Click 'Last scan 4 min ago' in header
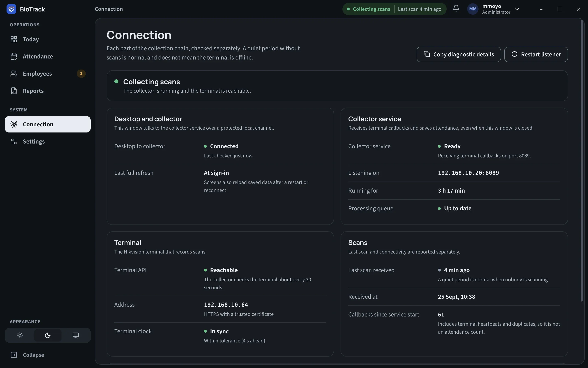Viewport: 588px width, 368px height. [x=419, y=9]
